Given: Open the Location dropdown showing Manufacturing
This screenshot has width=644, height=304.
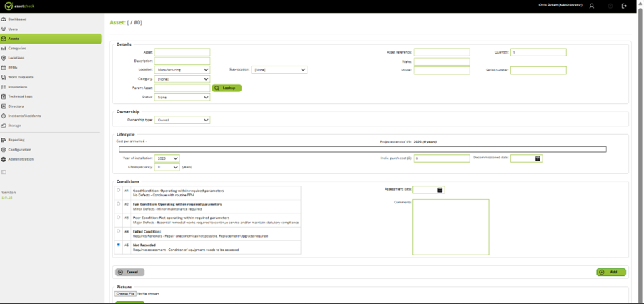Looking at the screenshot, I should (x=182, y=70).
